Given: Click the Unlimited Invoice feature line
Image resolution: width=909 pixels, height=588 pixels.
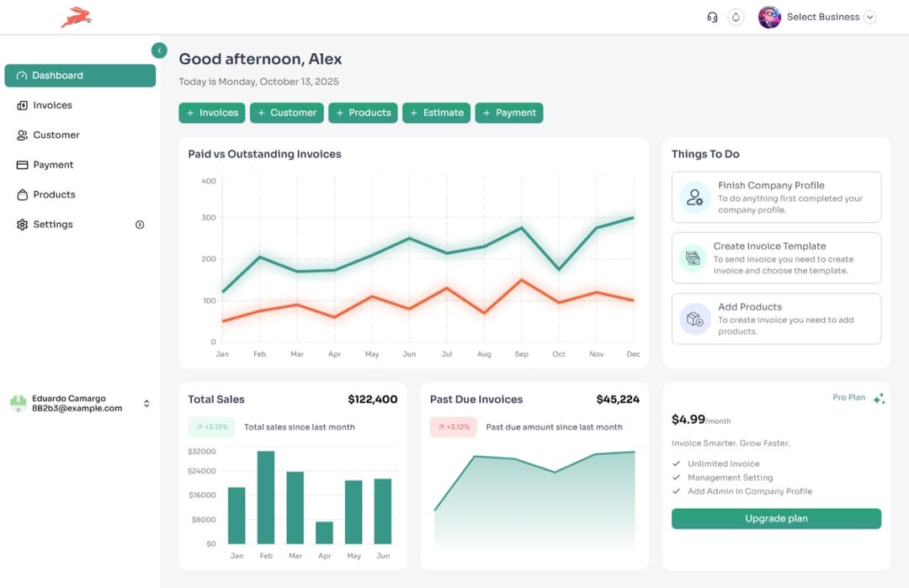Looking at the screenshot, I should click(723, 464).
